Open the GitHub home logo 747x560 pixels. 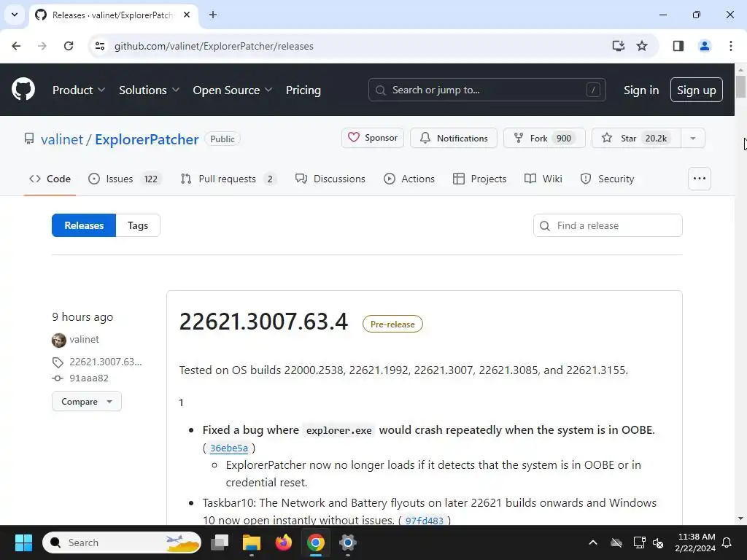[x=23, y=90]
